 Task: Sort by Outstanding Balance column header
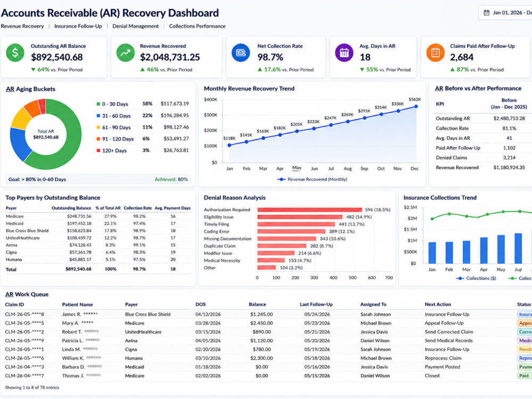click(x=71, y=208)
